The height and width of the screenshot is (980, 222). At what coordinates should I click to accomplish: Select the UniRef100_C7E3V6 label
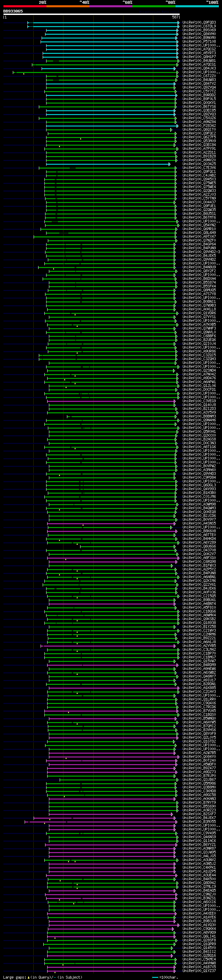pos(199,168)
